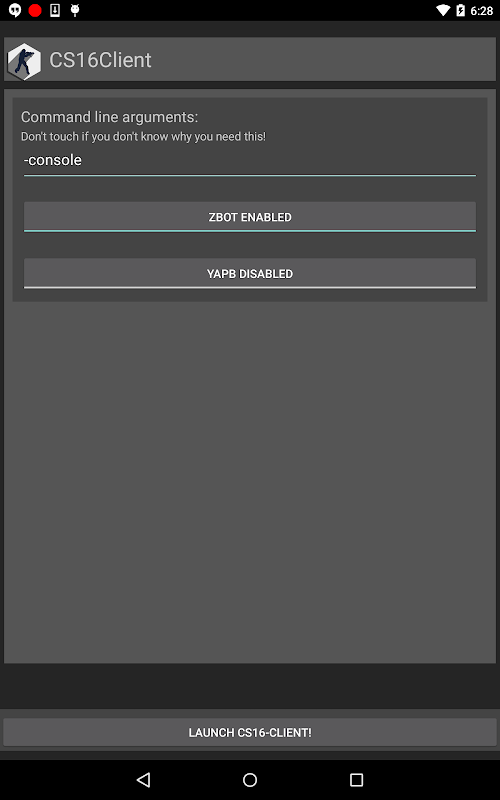
Task: Tap the CS16Client app logo icon
Action: point(24,60)
